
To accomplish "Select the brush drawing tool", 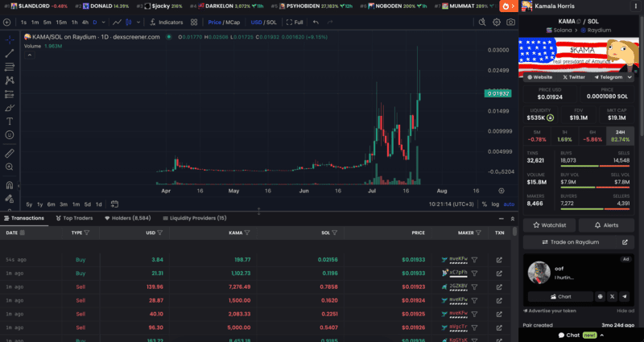I will (x=10, y=108).
